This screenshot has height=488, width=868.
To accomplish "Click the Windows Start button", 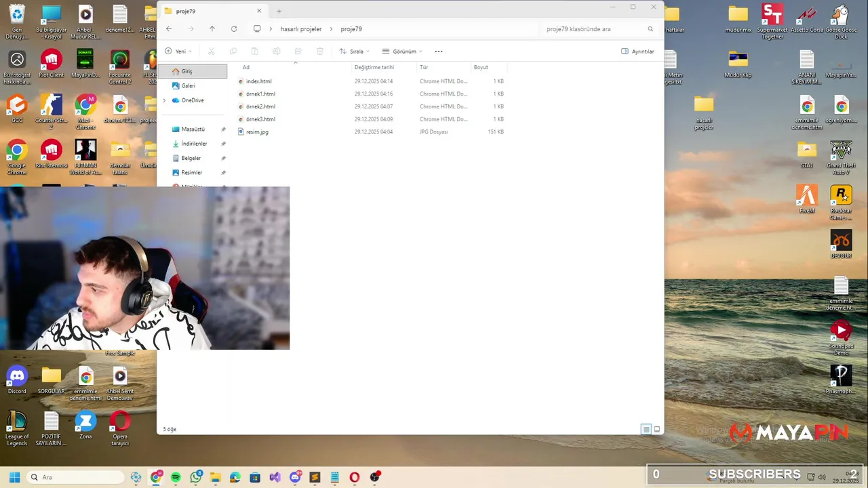I will [14, 477].
